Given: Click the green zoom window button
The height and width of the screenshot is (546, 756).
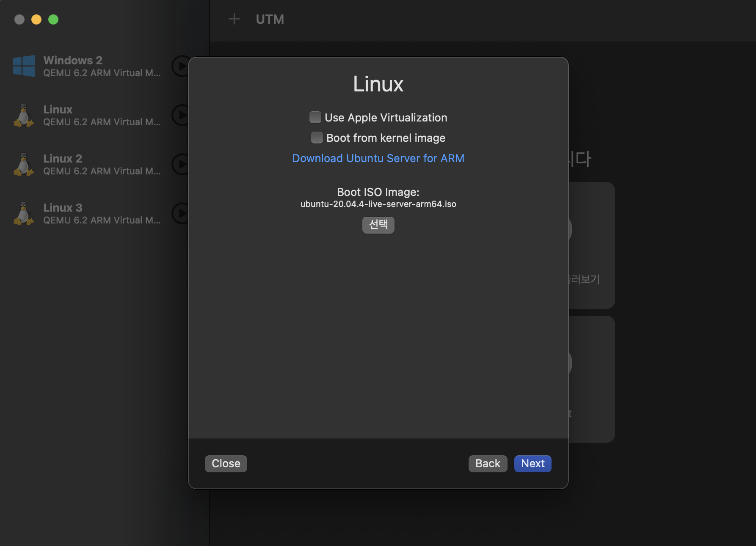Looking at the screenshot, I should [53, 19].
